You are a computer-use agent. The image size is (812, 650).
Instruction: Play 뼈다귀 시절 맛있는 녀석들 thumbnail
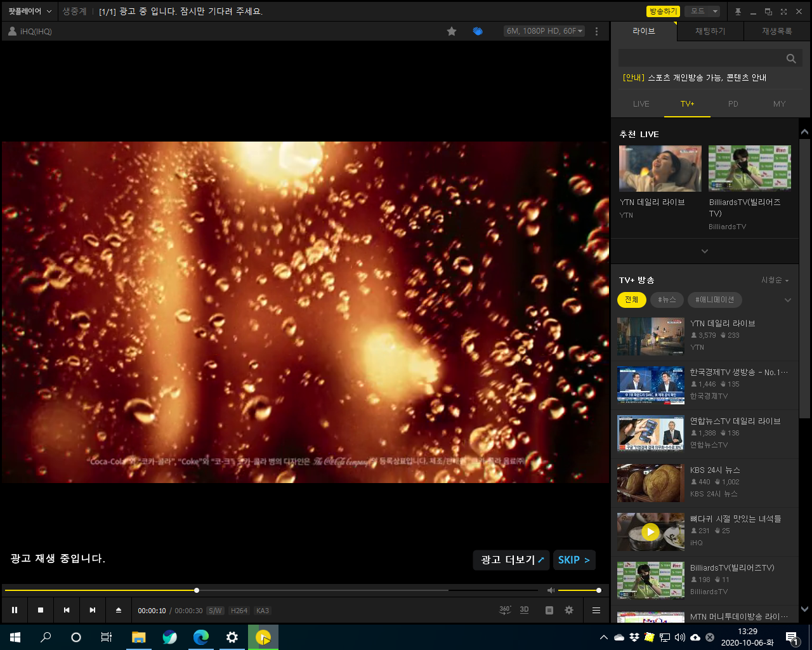pyautogui.click(x=650, y=532)
